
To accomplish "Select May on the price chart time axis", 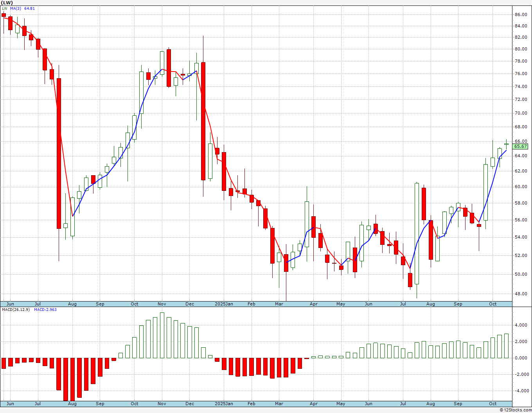I will (x=341, y=304).
